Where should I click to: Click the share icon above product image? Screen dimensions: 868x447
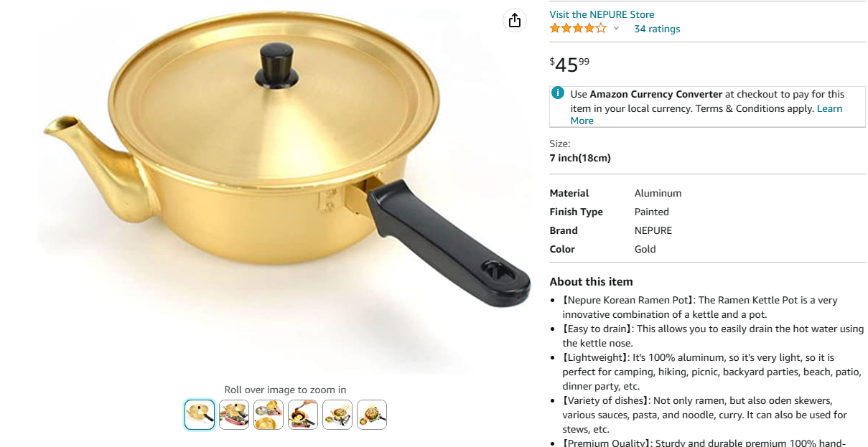(514, 21)
